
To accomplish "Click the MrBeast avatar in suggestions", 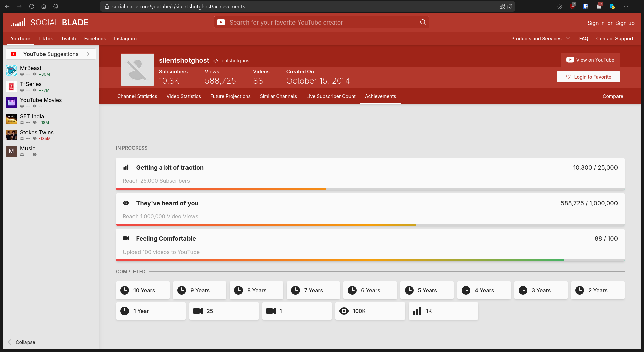I will pyautogui.click(x=11, y=71).
